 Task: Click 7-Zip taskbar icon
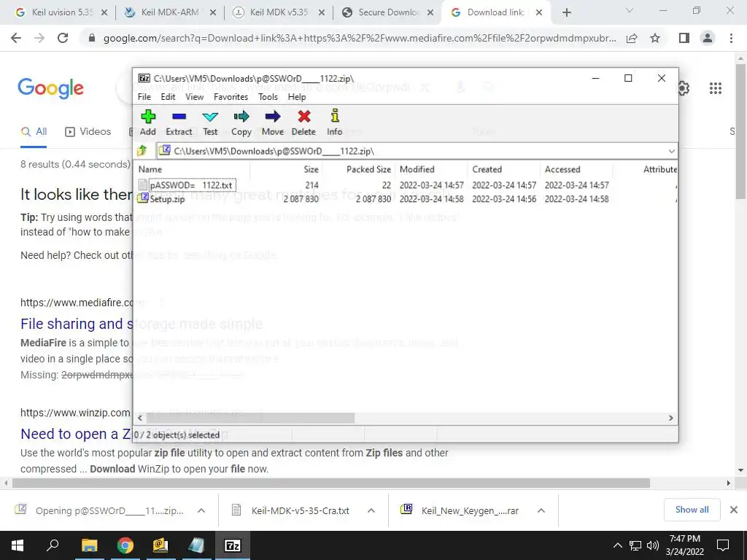coord(233,545)
